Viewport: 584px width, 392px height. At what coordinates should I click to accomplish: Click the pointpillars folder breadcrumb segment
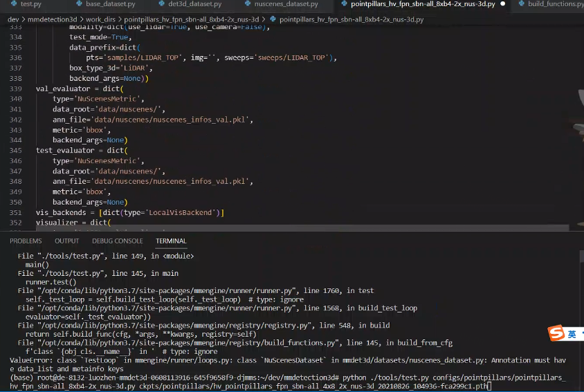(x=192, y=19)
